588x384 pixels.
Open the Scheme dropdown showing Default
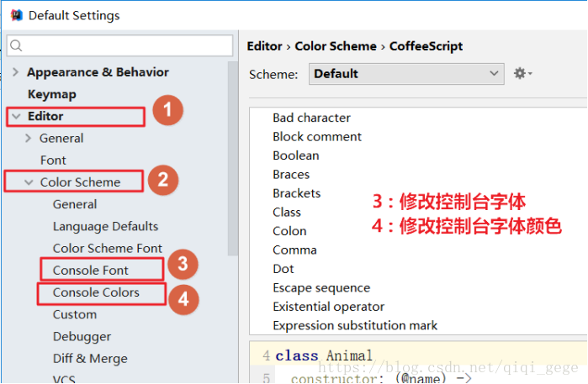[x=406, y=74]
